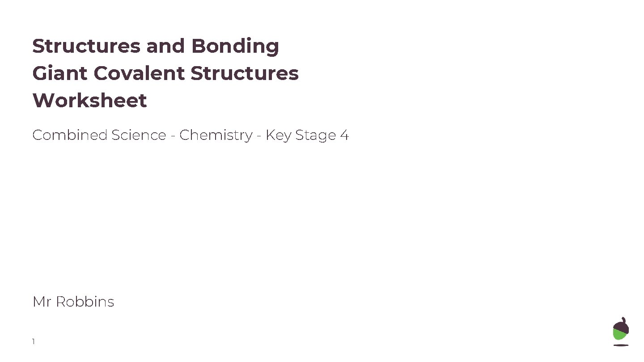The height and width of the screenshot is (362, 644).
Task: Click the word 'Bonding' in the title
Action: pos(235,46)
